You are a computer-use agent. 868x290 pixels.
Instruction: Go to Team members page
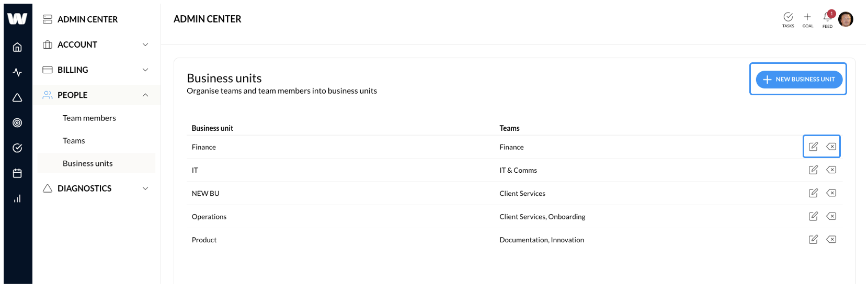coord(89,118)
